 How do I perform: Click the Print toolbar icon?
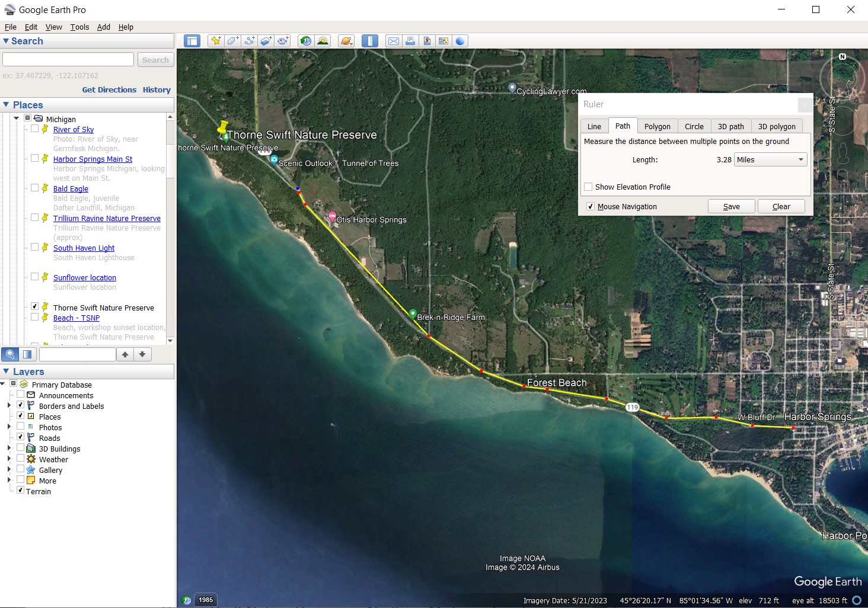click(x=410, y=41)
